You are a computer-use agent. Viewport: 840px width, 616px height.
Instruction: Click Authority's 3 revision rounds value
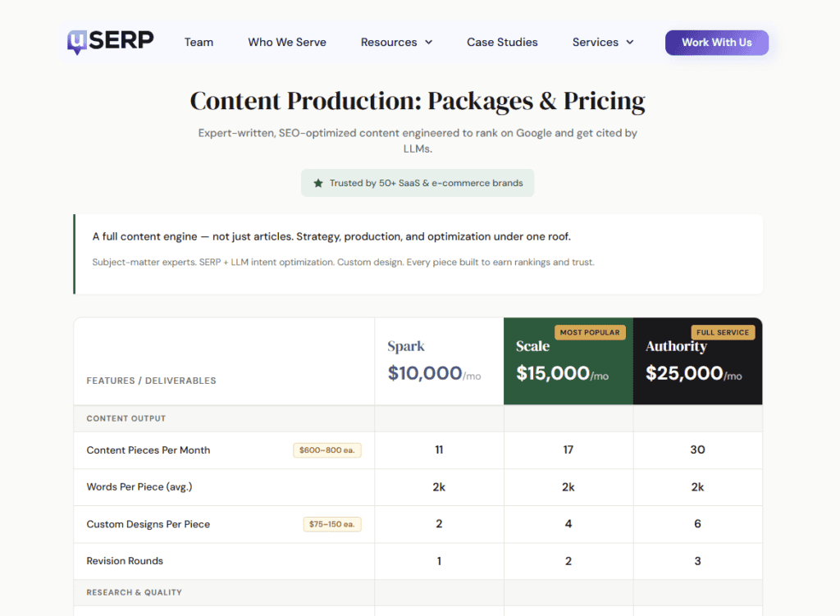(x=697, y=561)
